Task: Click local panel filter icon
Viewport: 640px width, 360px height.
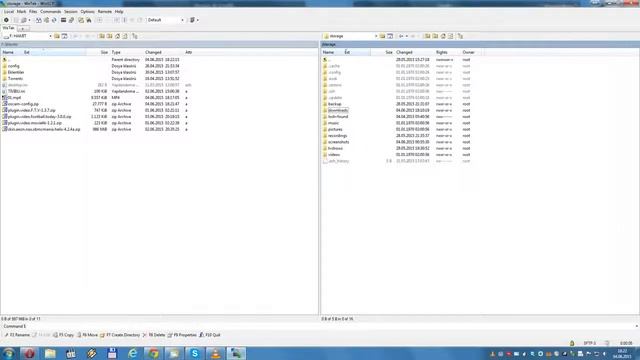Action: [x=64, y=36]
